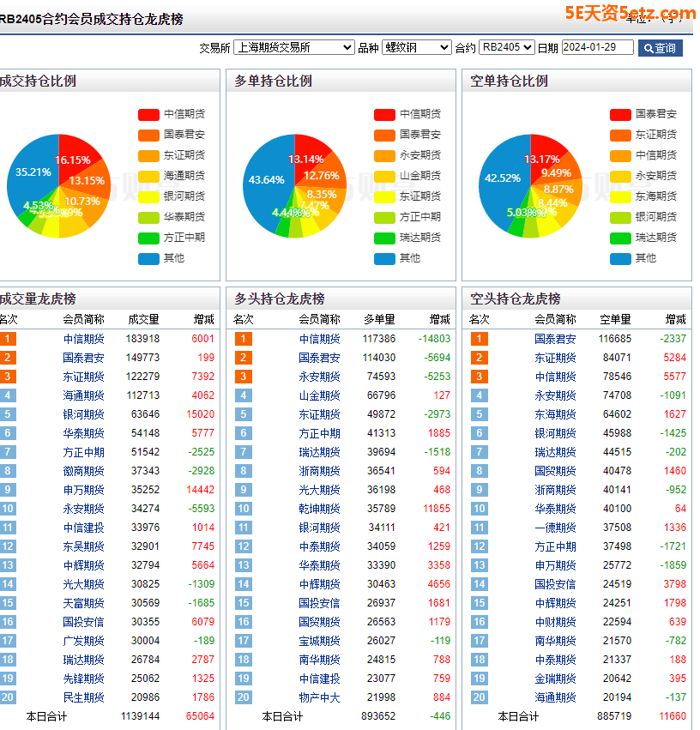The image size is (700, 730).
Task: Click red 中信期货 swatch in 成交持仓比例 legend
Action: 149,114
